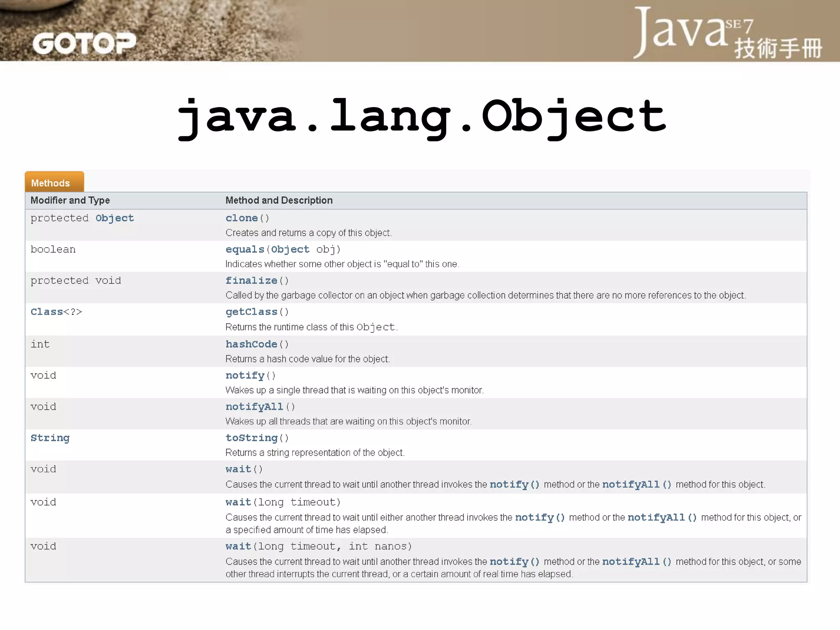Click the 'Returns a hash code value' description
The height and width of the screenshot is (630, 840).
click(308, 359)
